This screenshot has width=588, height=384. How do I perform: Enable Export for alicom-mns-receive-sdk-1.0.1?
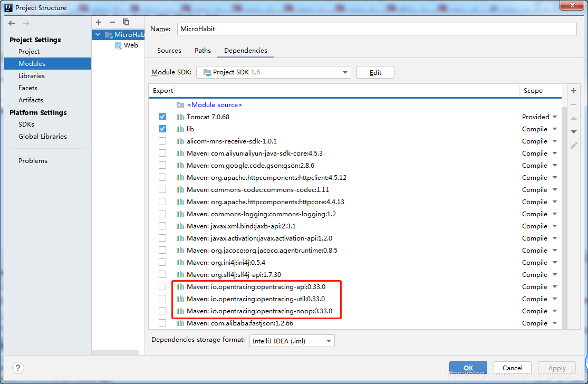pos(162,141)
